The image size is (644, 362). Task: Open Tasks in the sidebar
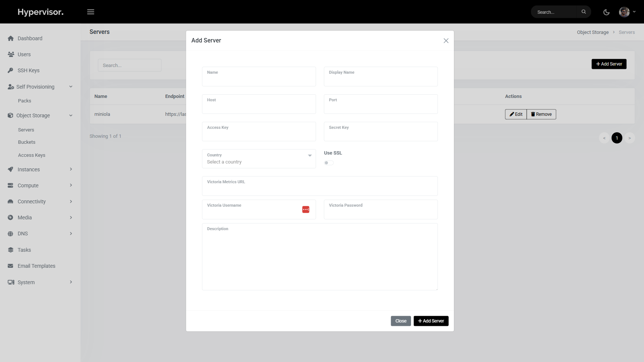pyautogui.click(x=24, y=250)
